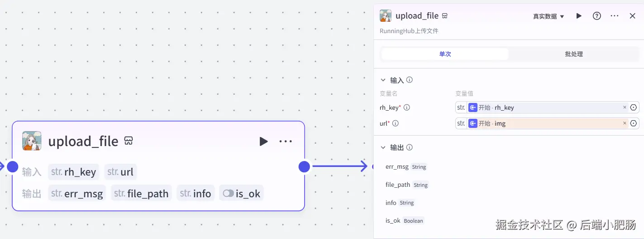The width and height of the screenshot is (644, 239).
Task: Open the more options menu on upload_file canvas node
Action: point(286,141)
